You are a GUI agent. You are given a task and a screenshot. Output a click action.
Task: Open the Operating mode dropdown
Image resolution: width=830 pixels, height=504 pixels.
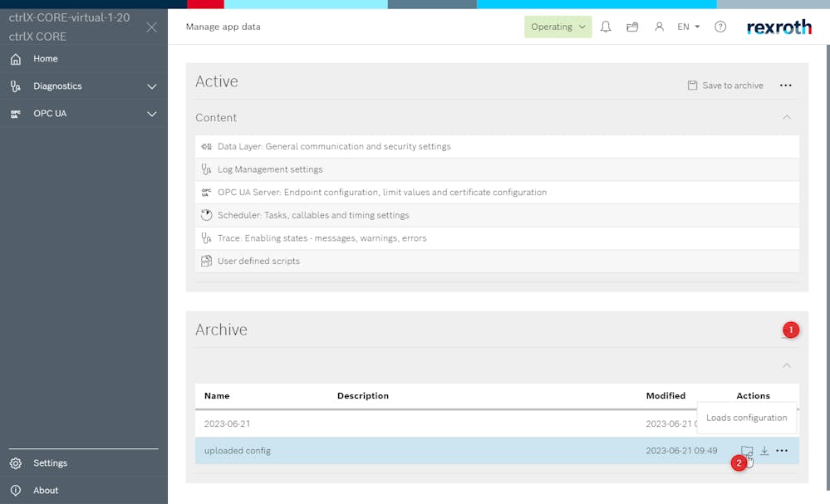pyautogui.click(x=557, y=27)
